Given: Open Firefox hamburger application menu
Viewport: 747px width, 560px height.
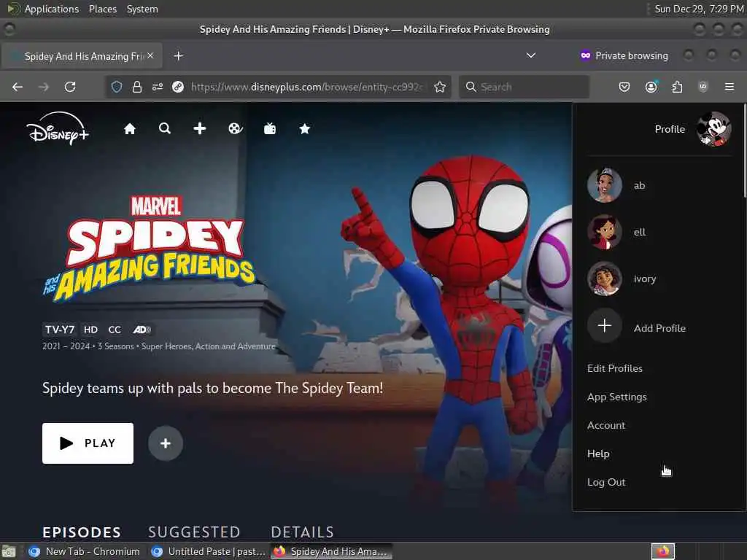Looking at the screenshot, I should [729, 87].
